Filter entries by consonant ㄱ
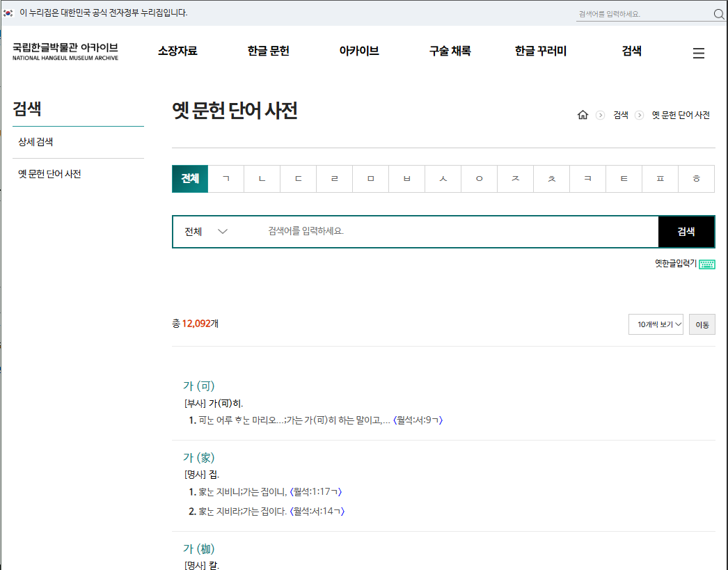728x570 pixels. coord(226,179)
